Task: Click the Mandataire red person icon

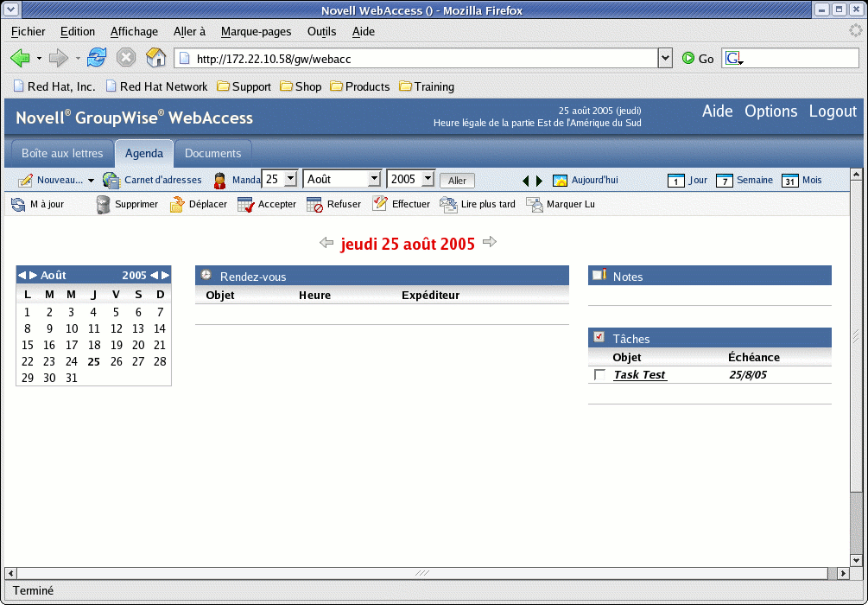Action: [x=219, y=181]
